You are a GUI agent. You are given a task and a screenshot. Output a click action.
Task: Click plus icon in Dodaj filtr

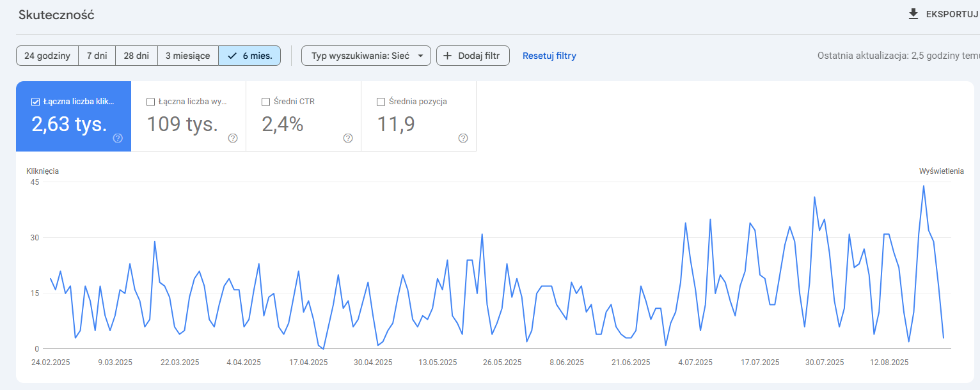448,56
